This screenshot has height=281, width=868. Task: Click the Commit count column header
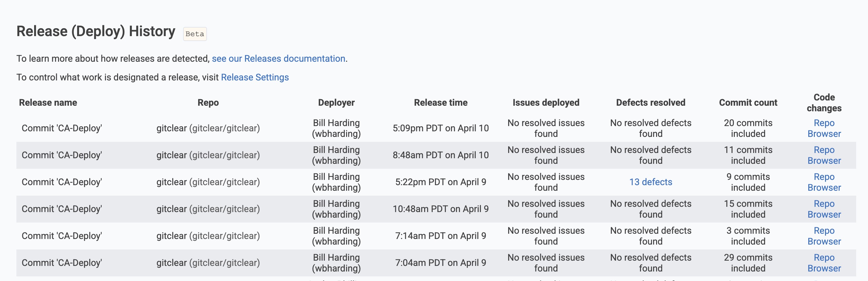(x=748, y=102)
